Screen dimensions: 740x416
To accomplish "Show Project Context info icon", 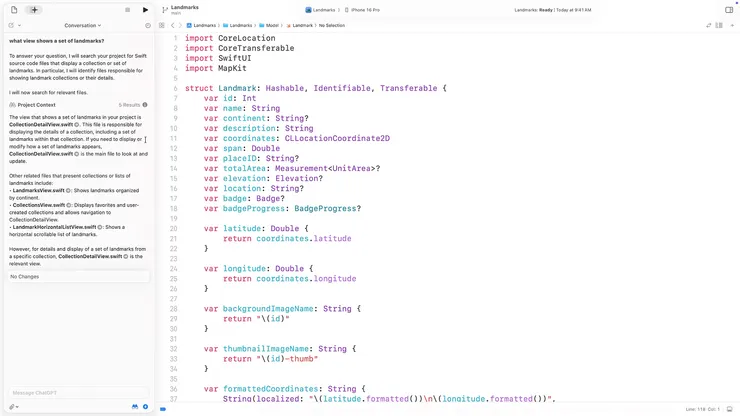I will click(x=145, y=105).
